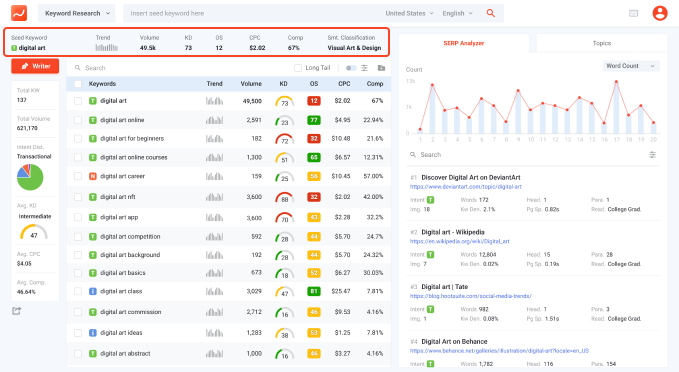Click the KD gauge 73 in the digital art row
Screen dimensions: 679x372
click(x=285, y=101)
